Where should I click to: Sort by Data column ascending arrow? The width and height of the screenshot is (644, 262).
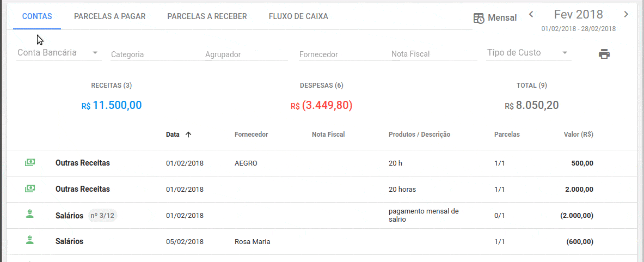coord(188,135)
